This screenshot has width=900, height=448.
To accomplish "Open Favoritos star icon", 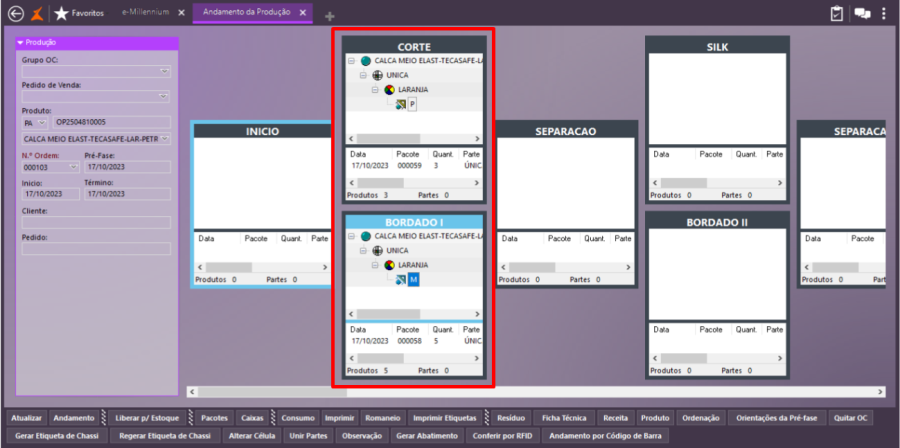I will coord(61,13).
